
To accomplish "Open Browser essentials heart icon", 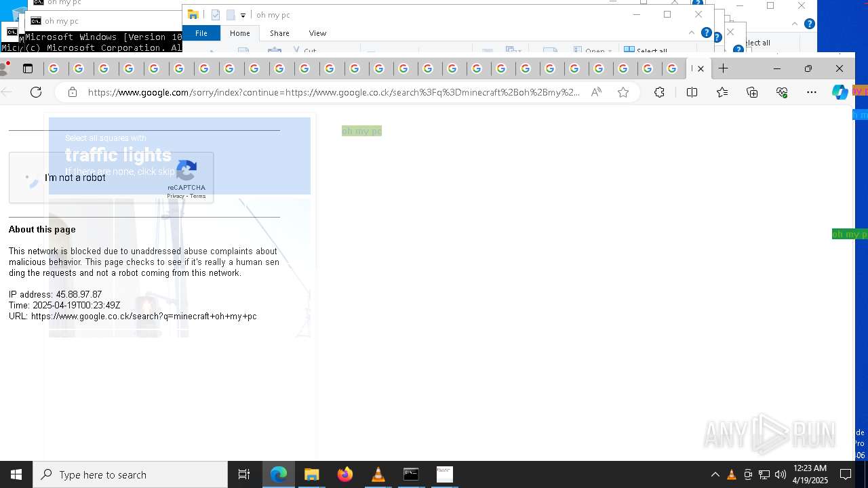I will (782, 92).
